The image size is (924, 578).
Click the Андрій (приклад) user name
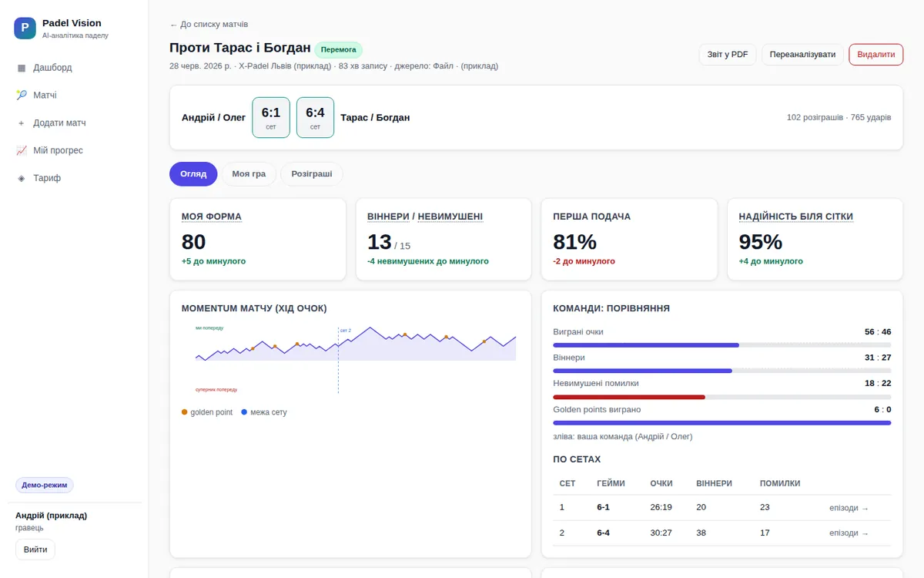(x=51, y=516)
